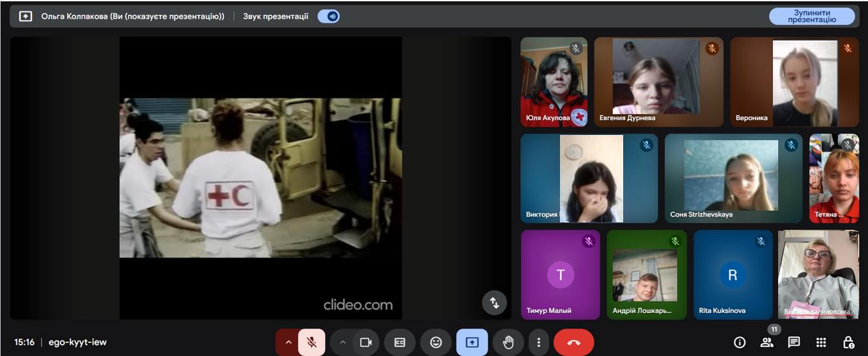Click the swap layout arrows on the presentation
868x356 pixels.
click(x=494, y=303)
